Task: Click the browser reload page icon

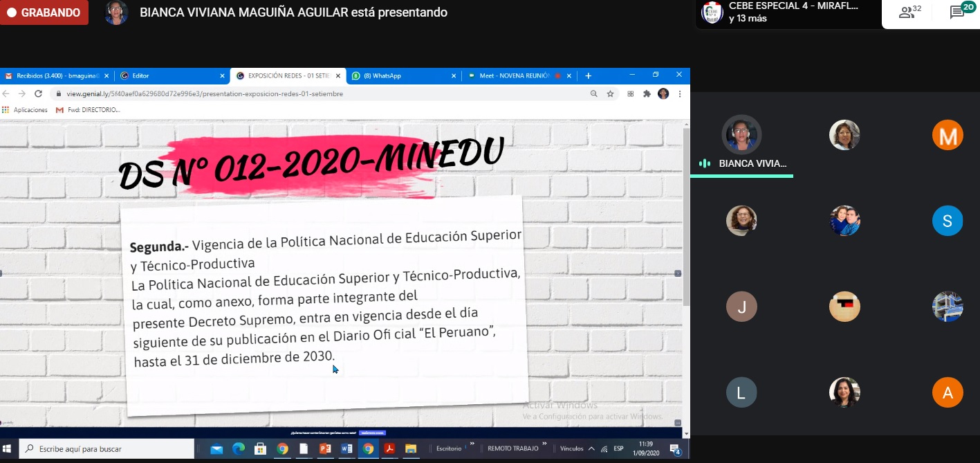Action: (x=38, y=93)
